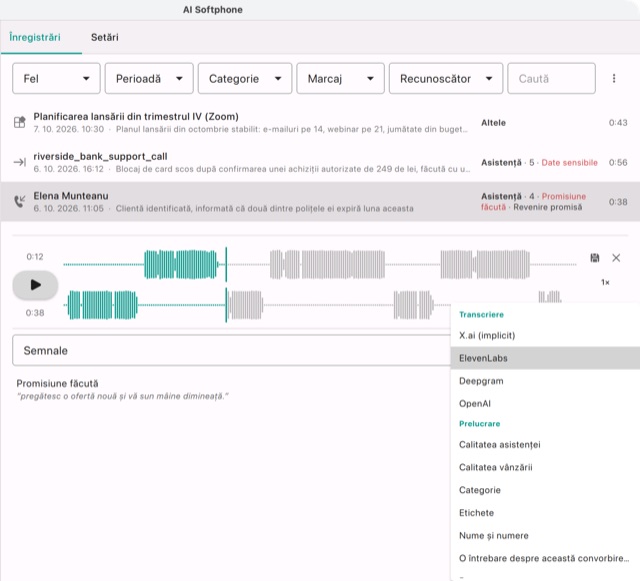The image size is (640, 581).
Task: Click the incoming call phone icon
Action: click(x=20, y=201)
